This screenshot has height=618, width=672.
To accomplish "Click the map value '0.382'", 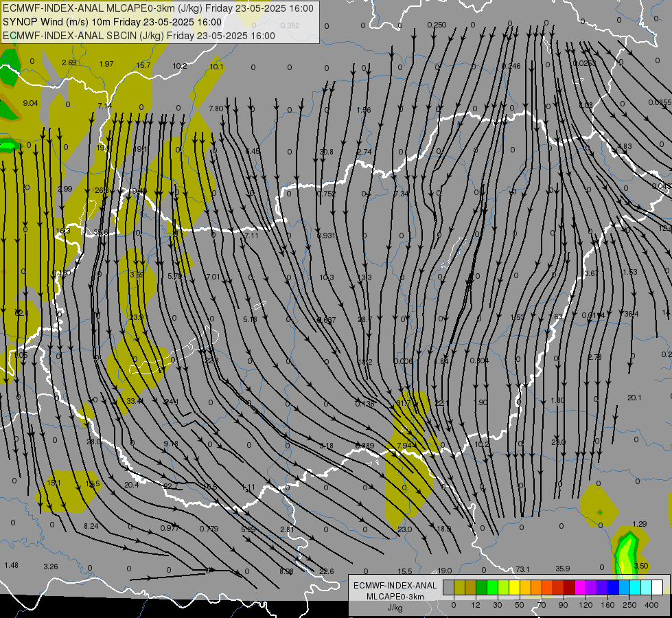I will (x=290, y=25).
